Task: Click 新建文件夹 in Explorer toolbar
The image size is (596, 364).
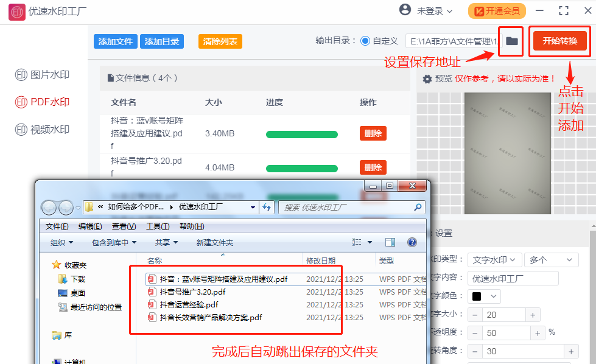Action: (215, 242)
